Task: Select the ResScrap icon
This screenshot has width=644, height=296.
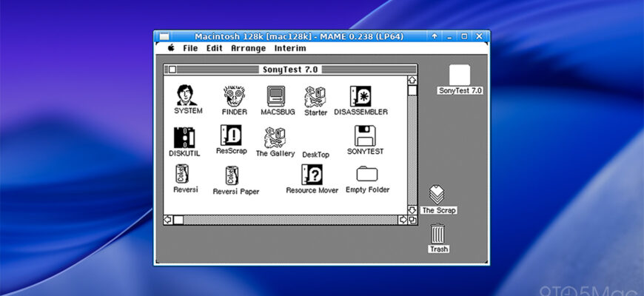Action: pos(231,135)
